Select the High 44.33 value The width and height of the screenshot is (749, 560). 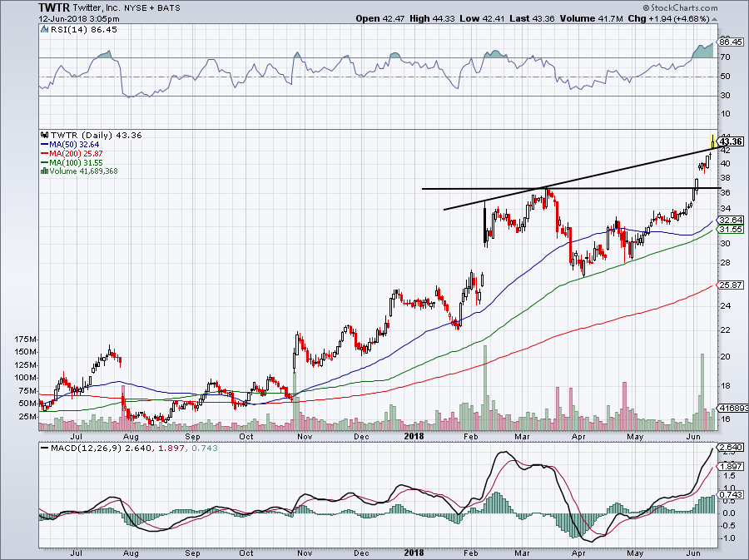(432, 18)
